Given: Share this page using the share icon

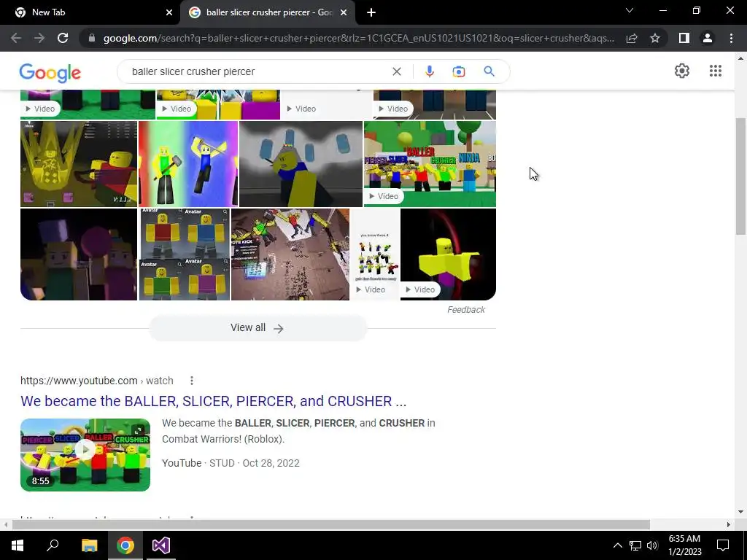Looking at the screenshot, I should pyautogui.click(x=632, y=38).
